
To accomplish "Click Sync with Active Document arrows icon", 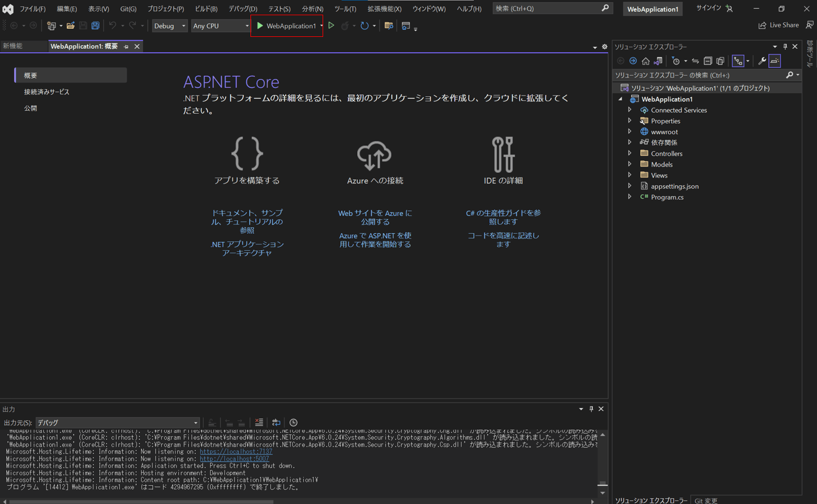I will [x=695, y=61].
